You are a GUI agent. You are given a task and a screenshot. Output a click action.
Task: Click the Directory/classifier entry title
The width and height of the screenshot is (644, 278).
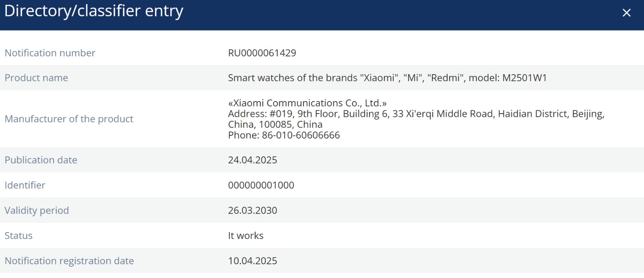click(x=94, y=11)
